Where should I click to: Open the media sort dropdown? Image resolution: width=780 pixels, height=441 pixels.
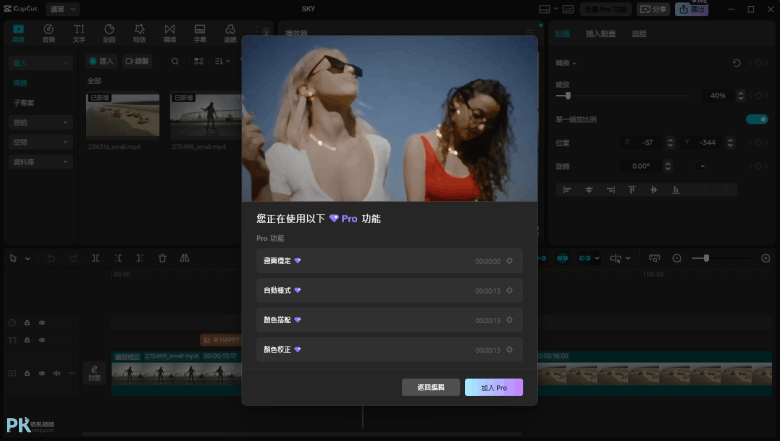(222, 61)
